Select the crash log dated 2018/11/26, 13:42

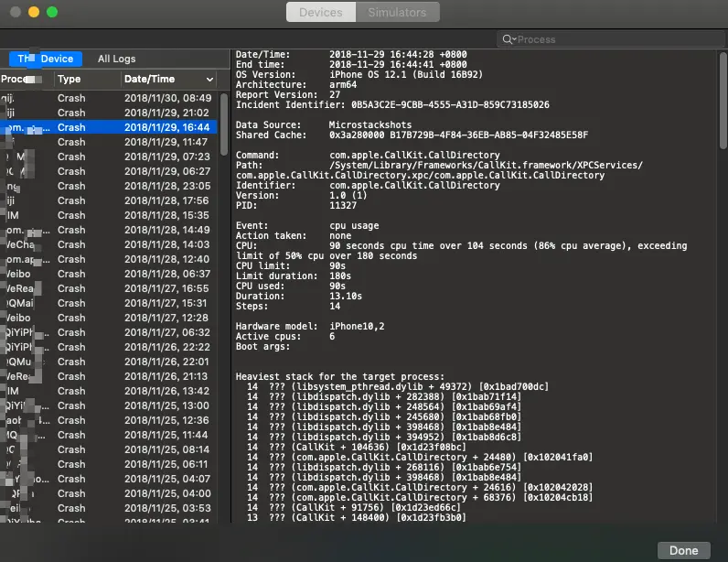pos(109,391)
